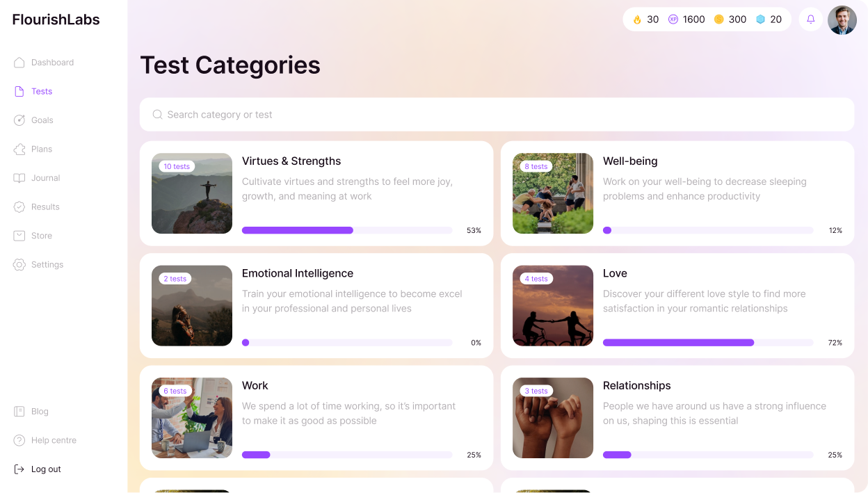Viewport: 868px width, 493px height.
Task: Click the Store bag icon
Action: (x=19, y=236)
